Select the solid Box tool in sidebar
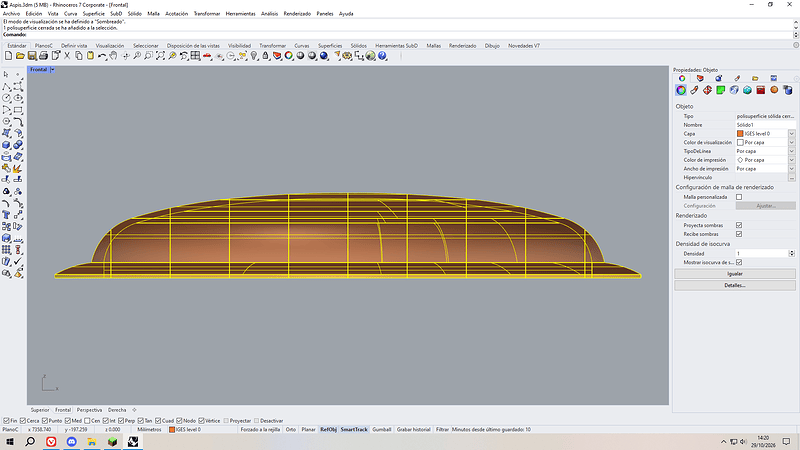 coord(6,145)
